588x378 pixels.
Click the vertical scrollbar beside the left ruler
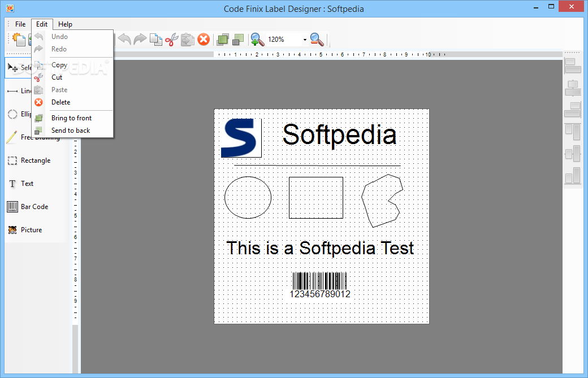point(75,349)
